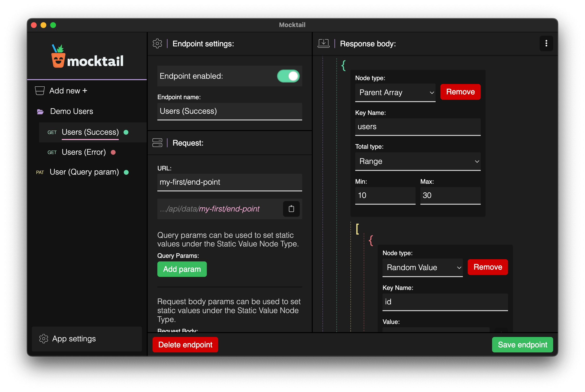Screen dimensions: 585x392
Task: Click the mocktail logo
Action: coord(87,56)
